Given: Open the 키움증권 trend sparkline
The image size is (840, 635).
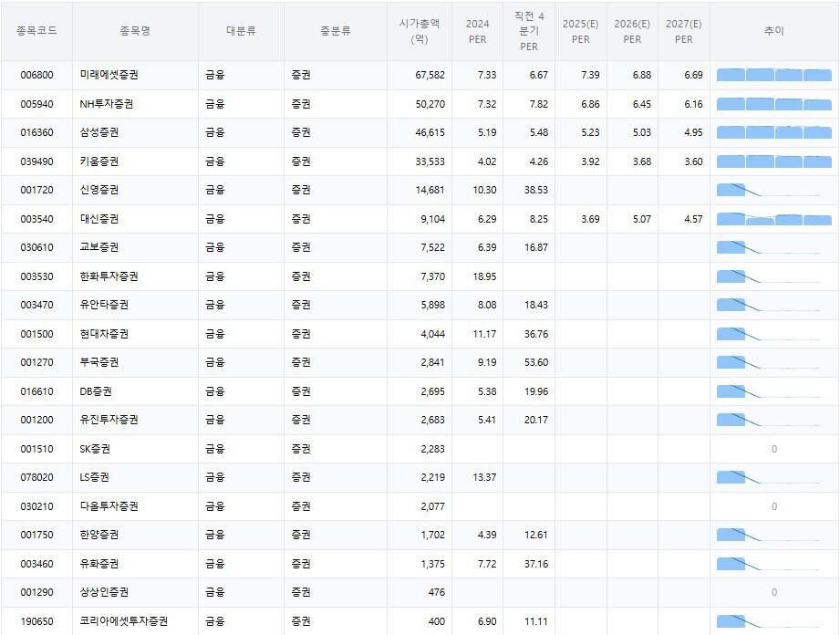Looking at the screenshot, I should pos(774,161).
